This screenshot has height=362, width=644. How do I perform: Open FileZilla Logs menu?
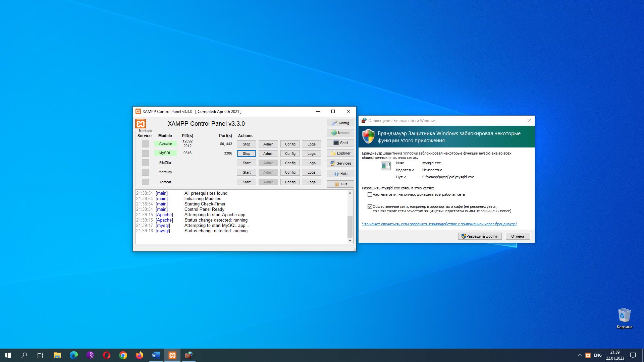(312, 163)
